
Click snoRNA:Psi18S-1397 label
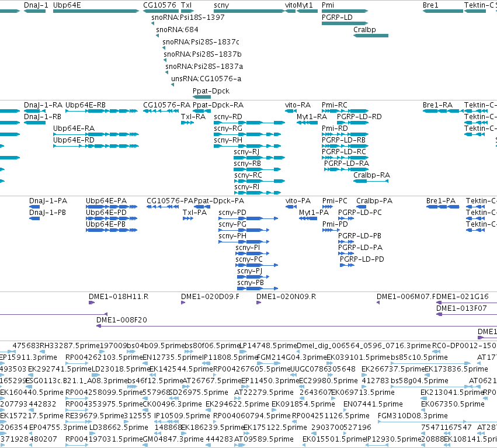click(x=188, y=18)
